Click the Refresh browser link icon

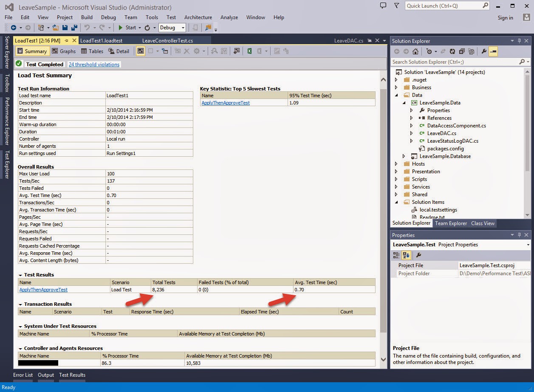point(147,28)
